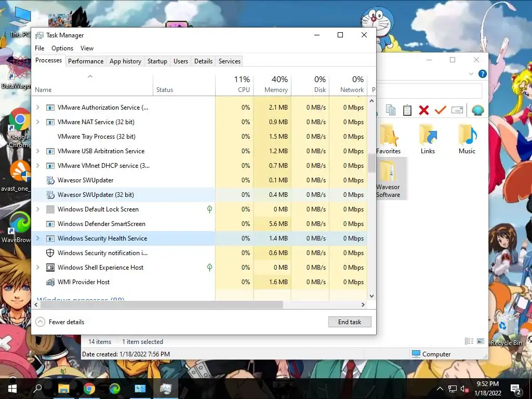Click the rename icon in Explorer toolbar
This screenshot has width=532, height=399.
tap(457, 110)
